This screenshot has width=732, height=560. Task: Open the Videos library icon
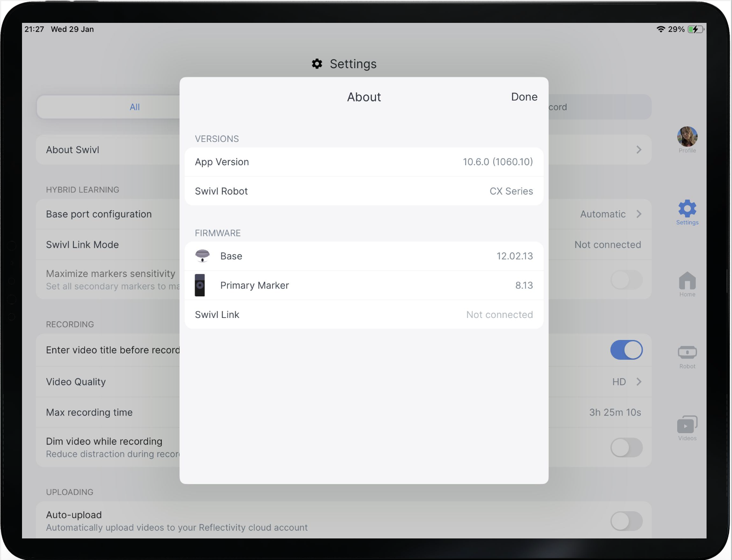[x=687, y=425]
